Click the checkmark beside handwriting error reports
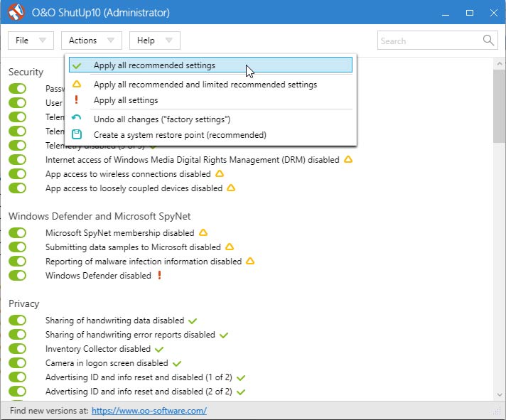506x420 pixels. click(x=224, y=335)
